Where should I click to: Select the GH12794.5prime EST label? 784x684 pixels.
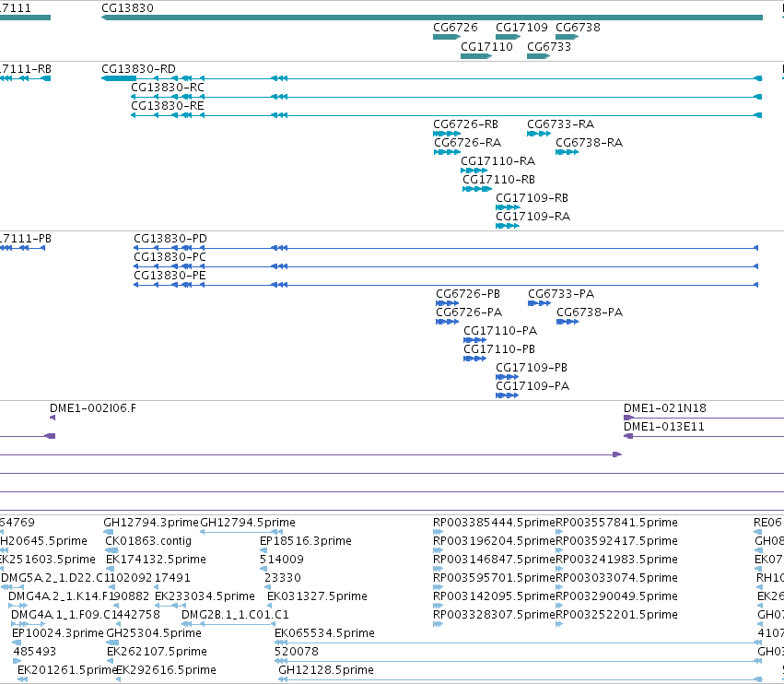tap(248, 523)
